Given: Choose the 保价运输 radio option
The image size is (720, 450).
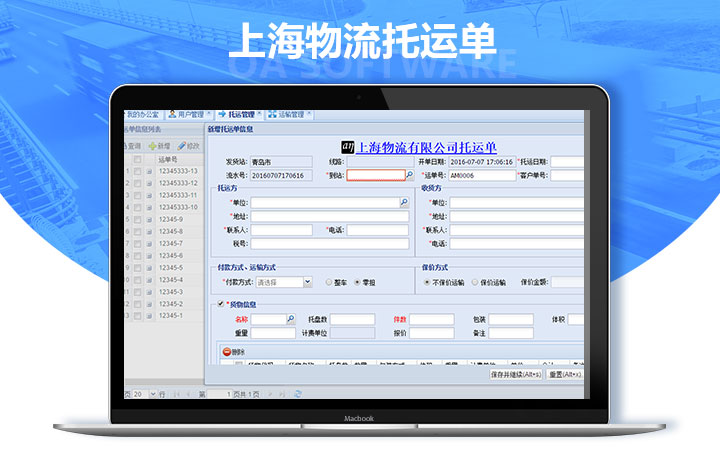Looking at the screenshot, I should click(475, 282).
